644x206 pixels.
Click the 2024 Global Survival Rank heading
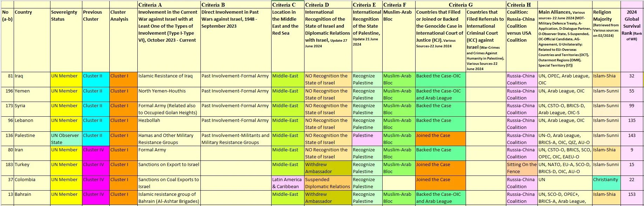[632, 40]
